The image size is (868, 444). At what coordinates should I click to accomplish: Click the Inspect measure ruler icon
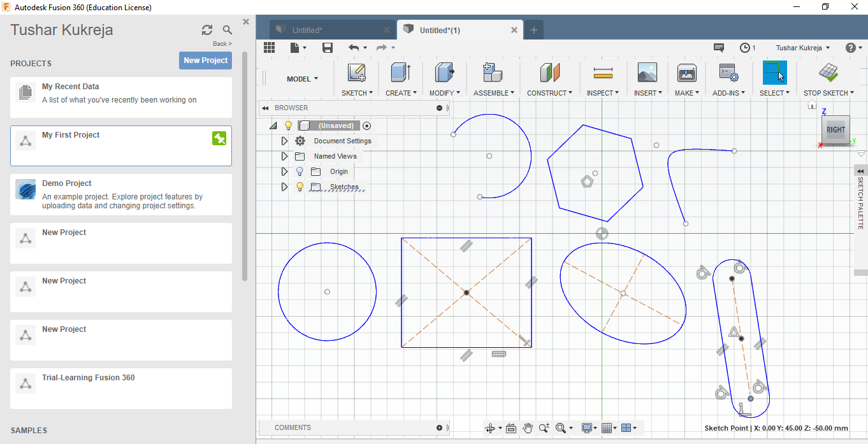[602, 73]
